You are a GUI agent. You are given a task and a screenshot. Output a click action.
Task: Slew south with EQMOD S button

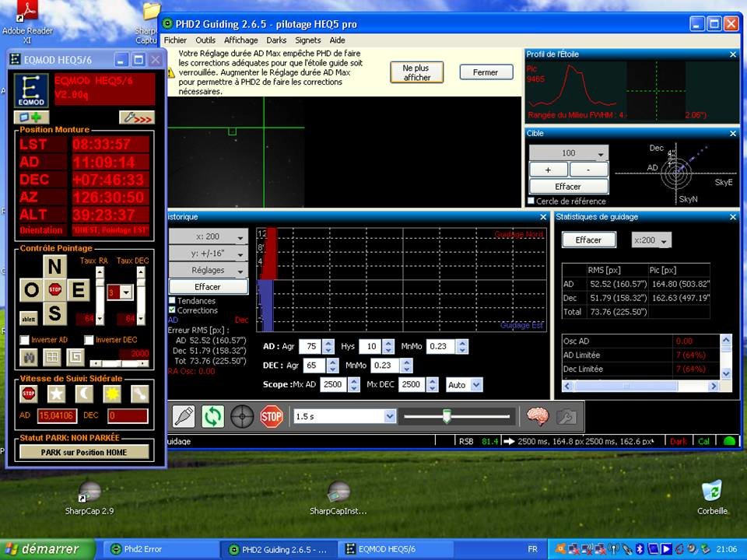coord(54,313)
